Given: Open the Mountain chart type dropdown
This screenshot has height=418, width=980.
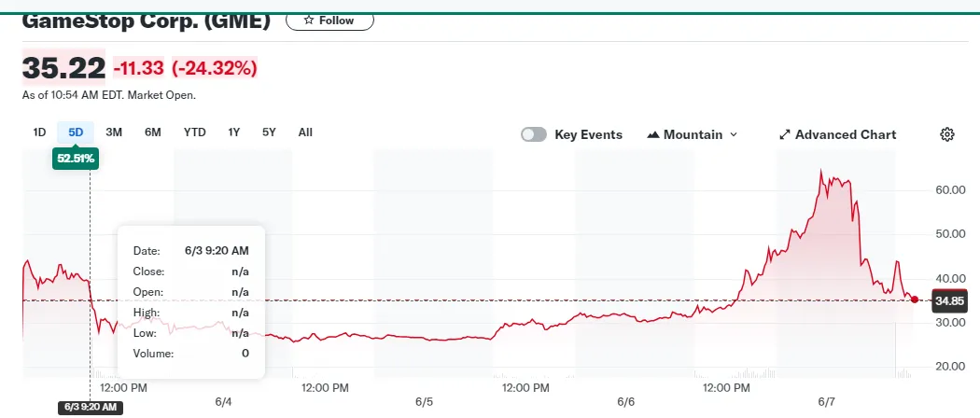Looking at the screenshot, I should [x=693, y=135].
